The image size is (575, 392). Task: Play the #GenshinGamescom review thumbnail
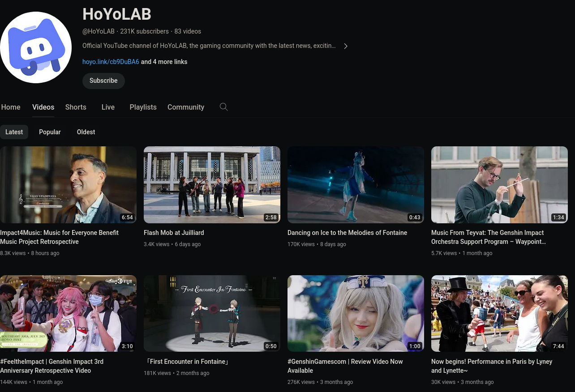point(356,313)
